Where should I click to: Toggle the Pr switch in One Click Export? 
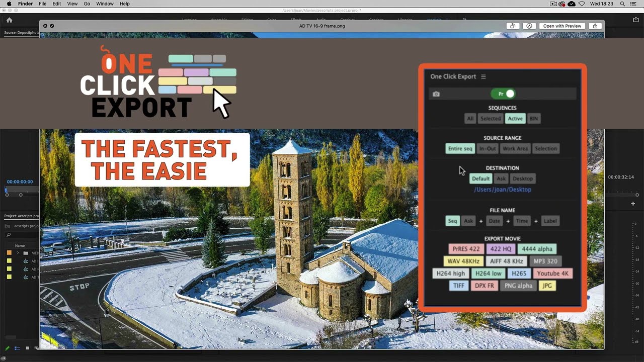coord(504,94)
